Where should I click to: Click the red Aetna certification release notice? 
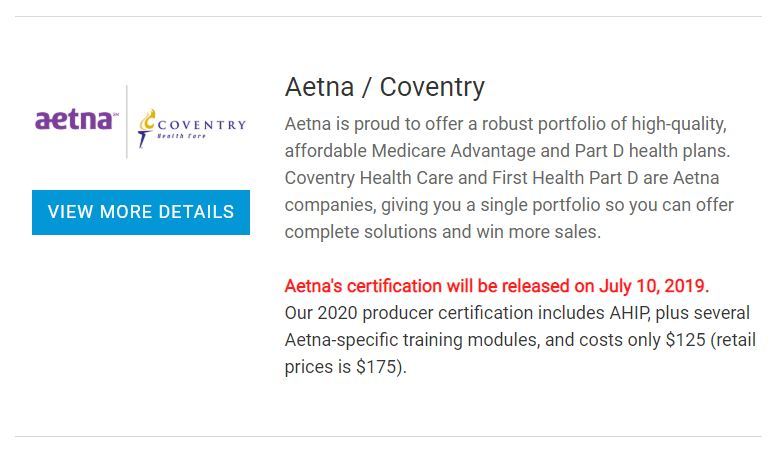496,286
